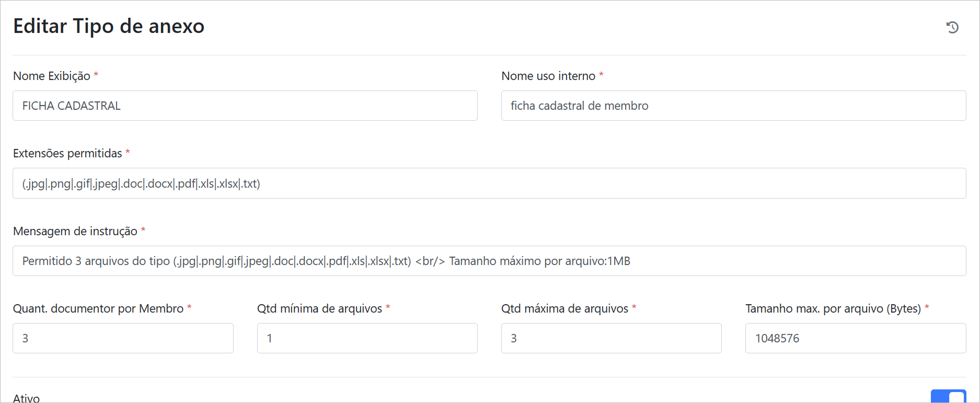Click the Extensões permitidas input field
The width and height of the screenshot is (980, 403).
click(489, 183)
